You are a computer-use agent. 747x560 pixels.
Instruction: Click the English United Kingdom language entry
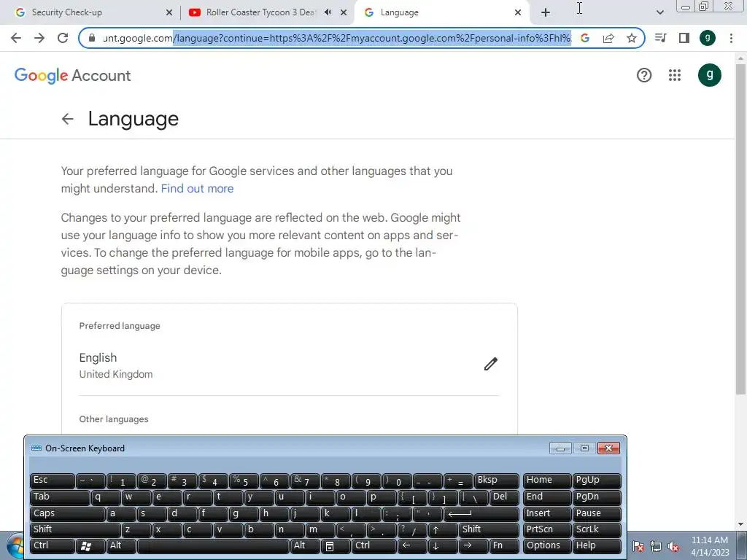289,365
